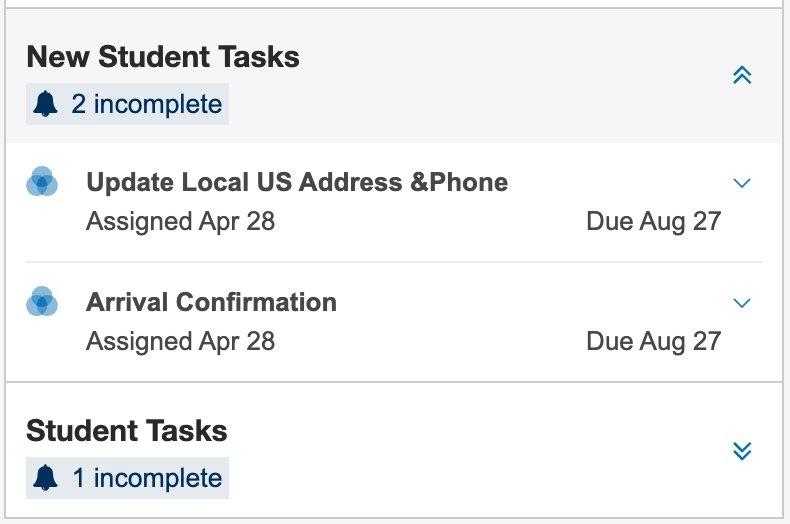The width and height of the screenshot is (790, 524).
Task: Click Assigned Apr 28 under Update Local Address
Action: tap(180, 221)
